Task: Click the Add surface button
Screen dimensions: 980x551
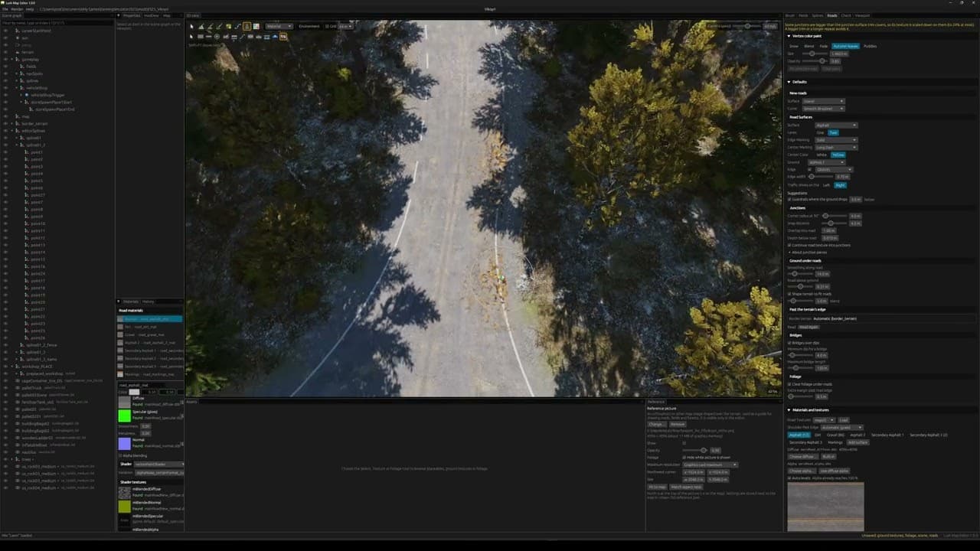Action: click(x=857, y=442)
